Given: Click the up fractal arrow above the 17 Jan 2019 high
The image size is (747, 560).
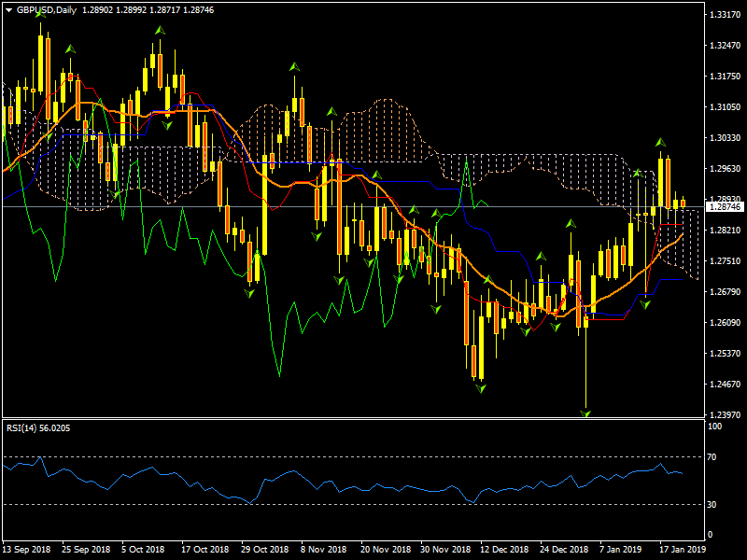Looking at the screenshot, I should click(x=659, y=143).
